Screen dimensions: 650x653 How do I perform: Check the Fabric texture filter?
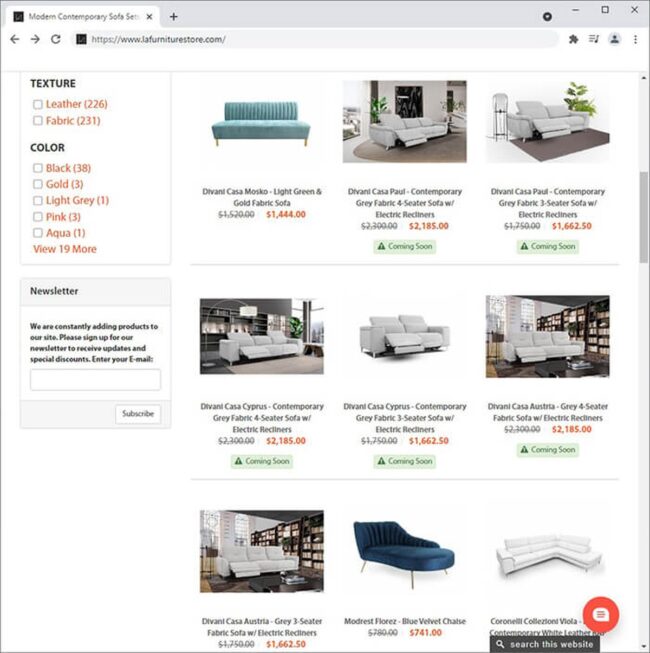(37, 121)
